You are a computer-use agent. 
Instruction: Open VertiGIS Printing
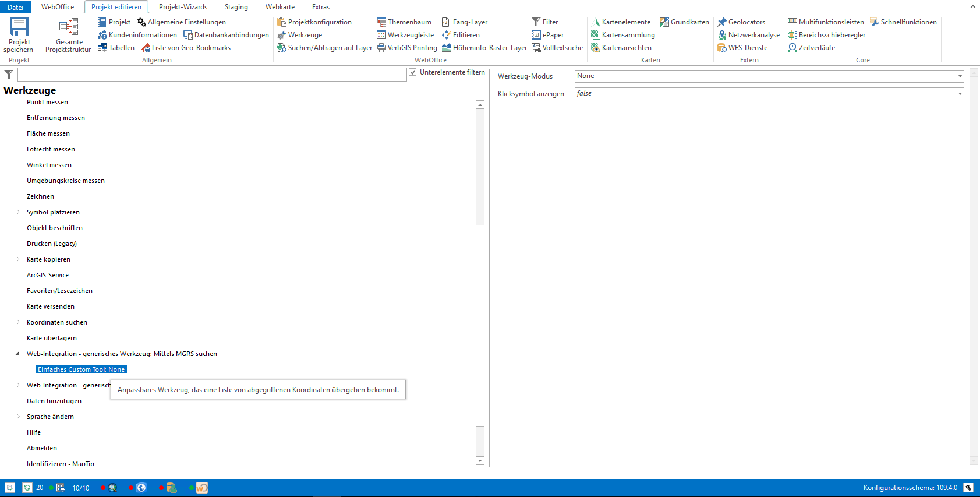click(x=407, y=48)
